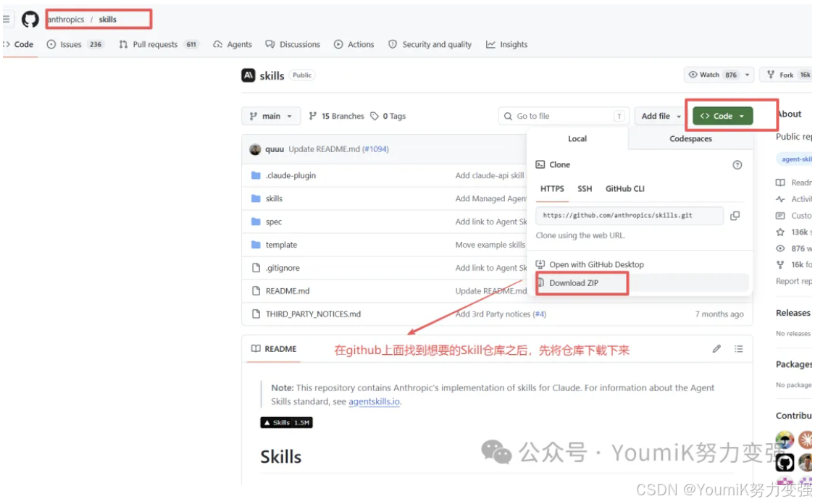Open the .gitignore file
815x504 pixels.
[283, 268]
